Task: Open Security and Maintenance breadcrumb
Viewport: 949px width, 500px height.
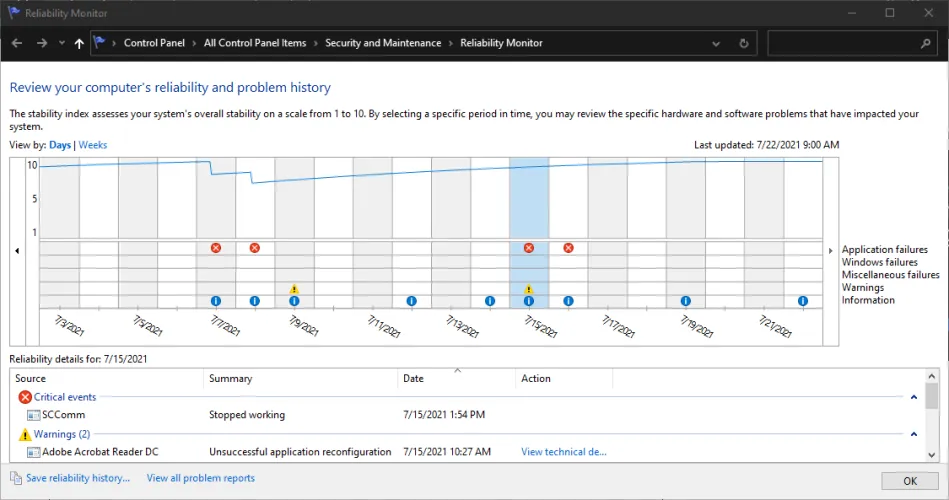Action: click(382, 43)
